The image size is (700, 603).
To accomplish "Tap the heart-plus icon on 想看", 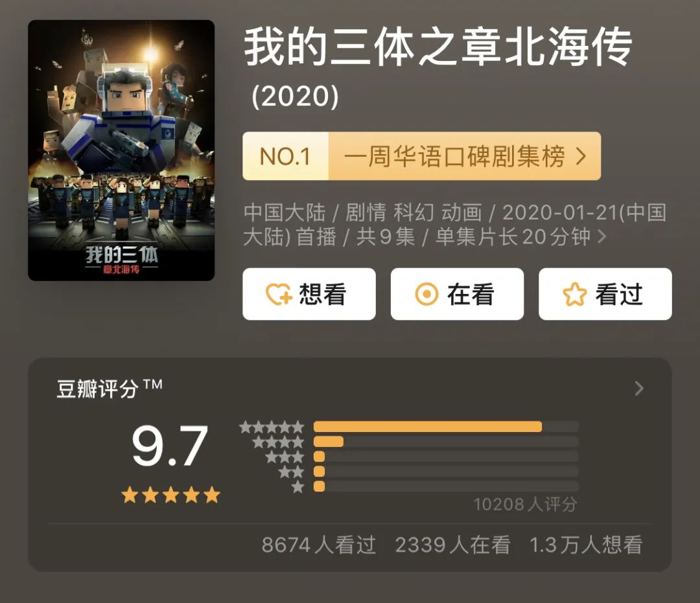I will 279,295.
